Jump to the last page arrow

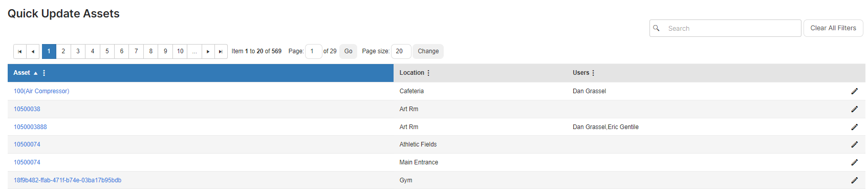pyautogui.click(x=221, y=51)
